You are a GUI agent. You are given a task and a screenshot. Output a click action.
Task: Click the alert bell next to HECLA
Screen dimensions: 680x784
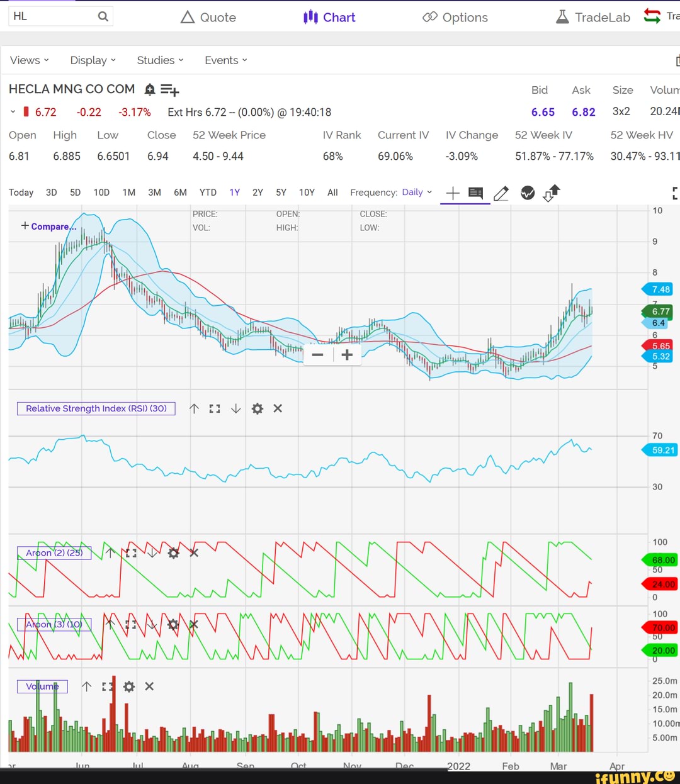[x=149, y=89]
